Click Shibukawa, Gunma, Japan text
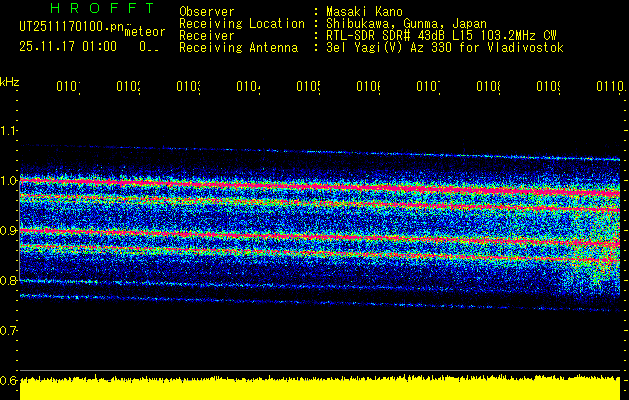Image resolution: width=629 pixels, height=400 pixels. pyautogui.click(x=406, y=24)
